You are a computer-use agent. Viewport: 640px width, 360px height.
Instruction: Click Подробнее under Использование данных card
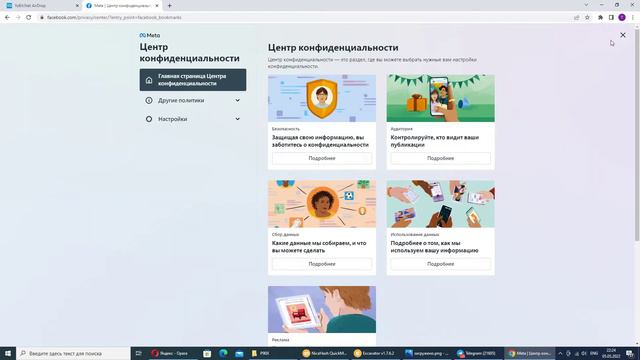(440, 264)
